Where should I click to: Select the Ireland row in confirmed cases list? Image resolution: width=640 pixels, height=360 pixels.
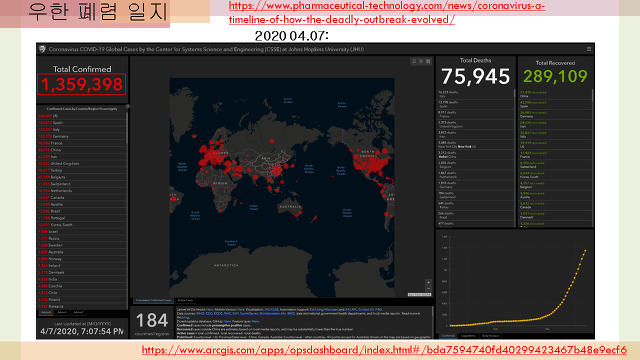tap(82, 266)
